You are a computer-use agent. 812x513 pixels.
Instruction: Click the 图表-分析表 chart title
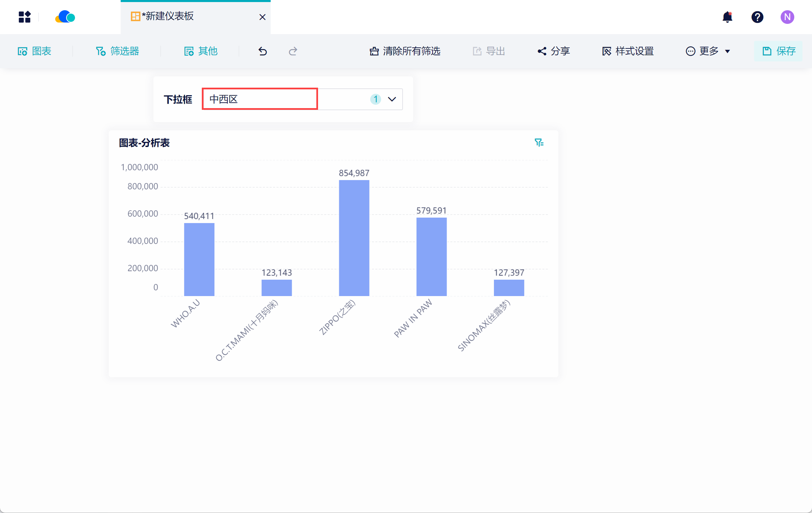point(144,143)
